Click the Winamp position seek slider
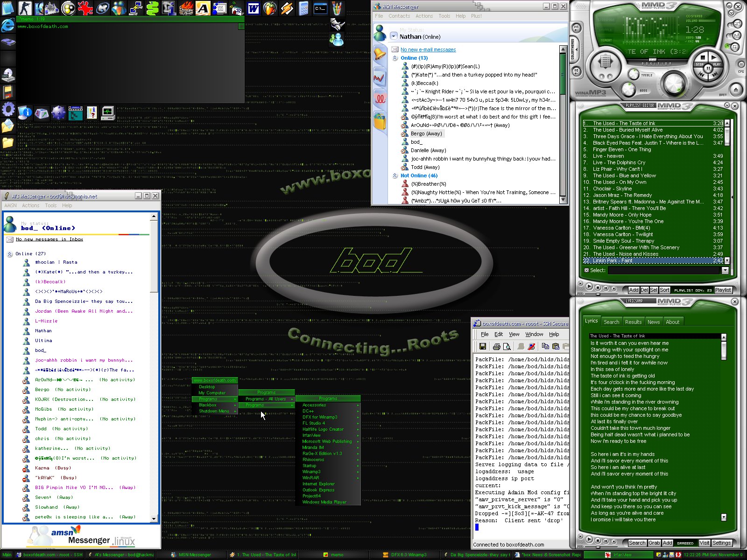 (653, 60)
